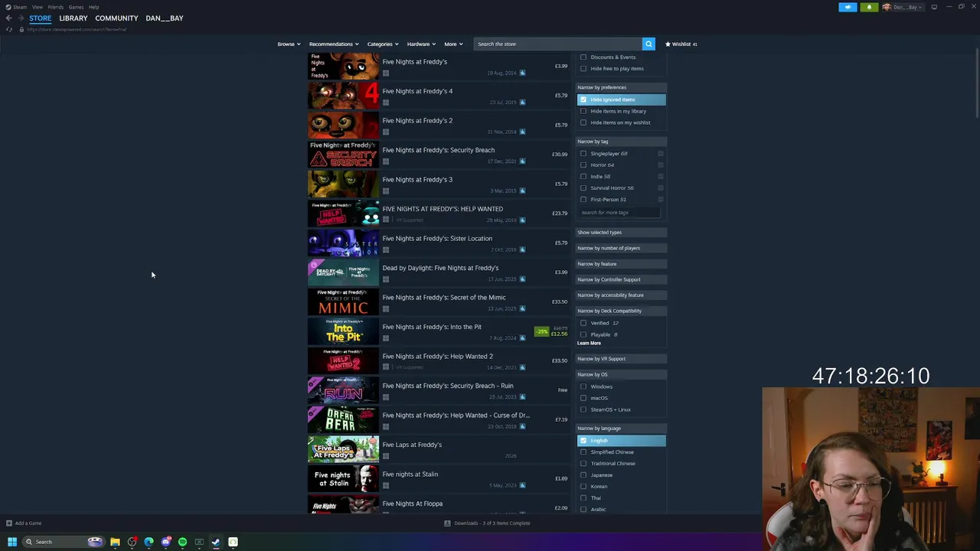Uncheck Hide ignored items
Image resolution: width=980 pixels, height=551 pixels.
583,99
